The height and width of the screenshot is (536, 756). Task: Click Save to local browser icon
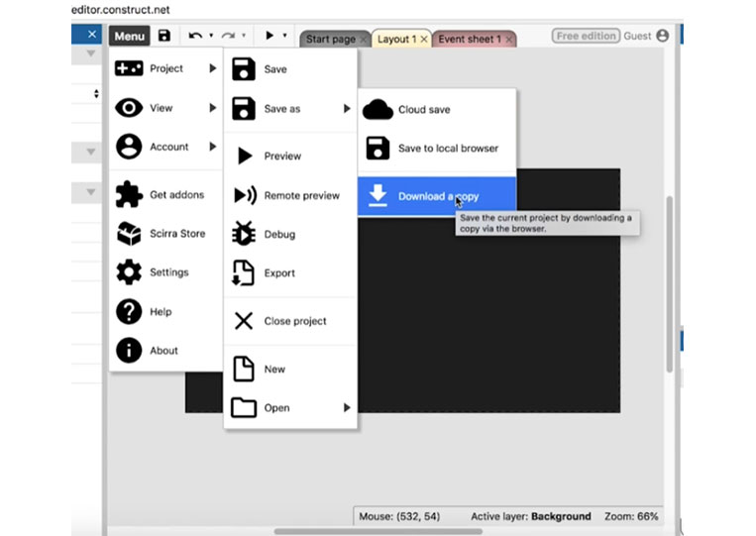(x=378, y=148)
